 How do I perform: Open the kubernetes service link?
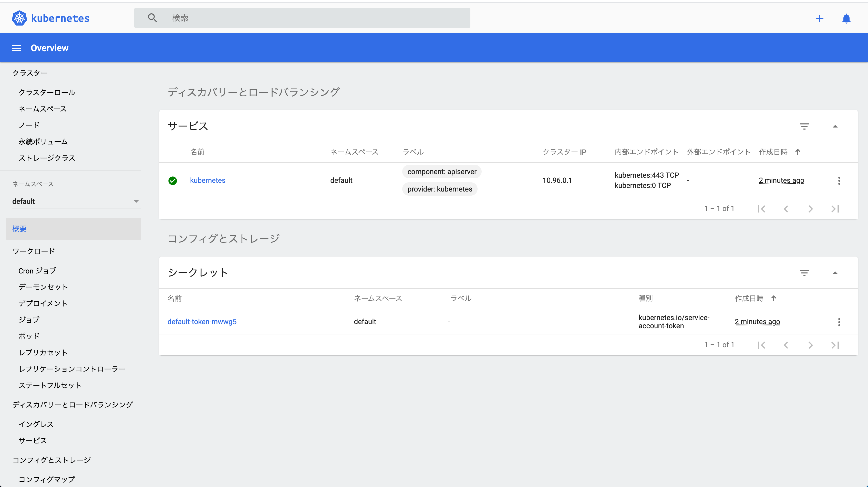pos(208,180)
